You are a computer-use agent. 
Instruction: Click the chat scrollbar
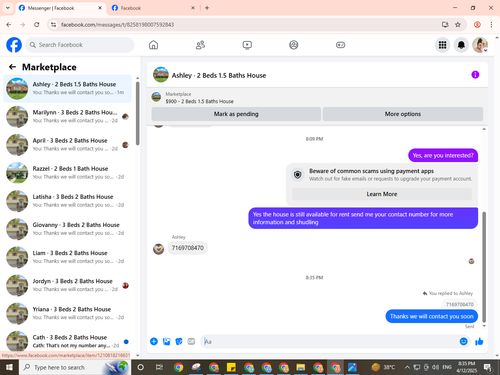pos(484,267)
